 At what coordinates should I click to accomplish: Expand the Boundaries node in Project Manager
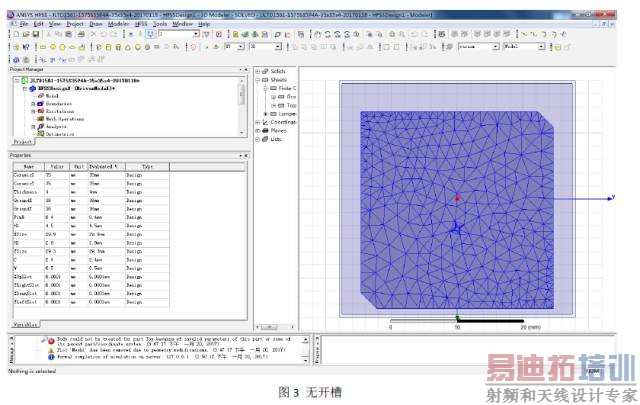pyautogui.click(x=33, y=104)
